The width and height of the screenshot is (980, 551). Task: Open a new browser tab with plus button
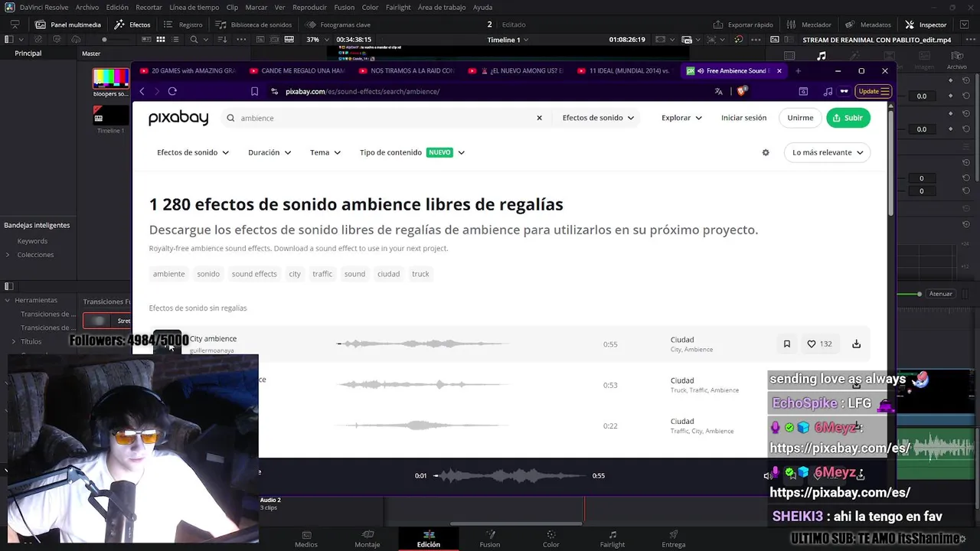798,70
